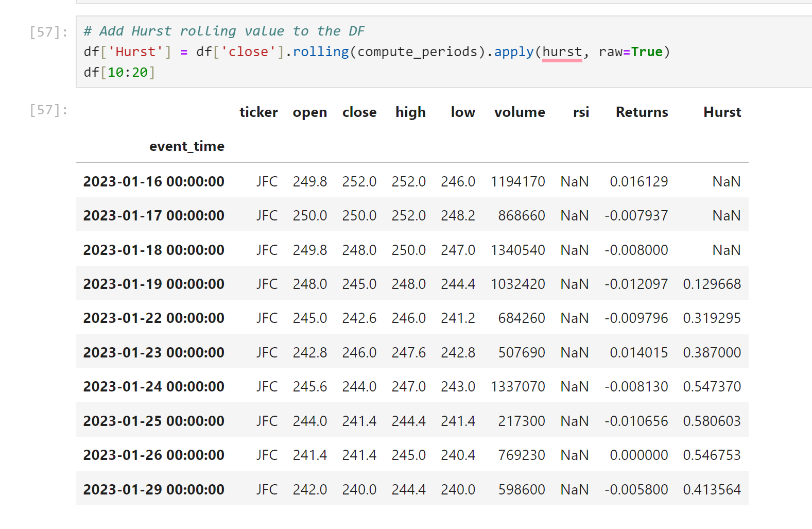Select row 2023-01-16 00:00:00
The height and width of the screenshot is (529, 812).
coord(412,181)
